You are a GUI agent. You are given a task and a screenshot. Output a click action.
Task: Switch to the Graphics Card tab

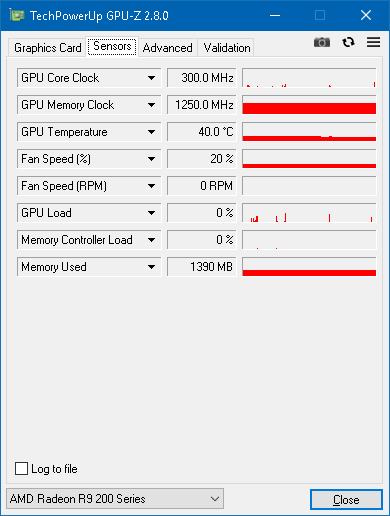(48, 48)
